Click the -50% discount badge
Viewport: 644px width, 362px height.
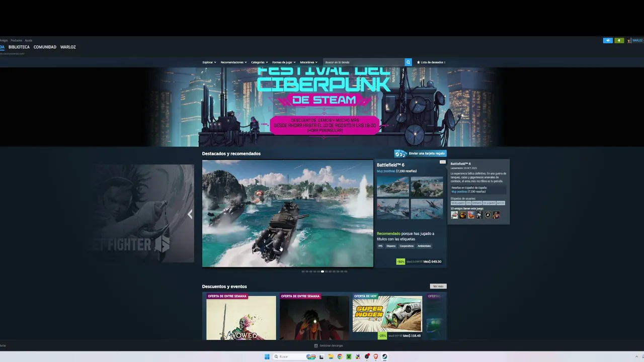pos(400,261)
